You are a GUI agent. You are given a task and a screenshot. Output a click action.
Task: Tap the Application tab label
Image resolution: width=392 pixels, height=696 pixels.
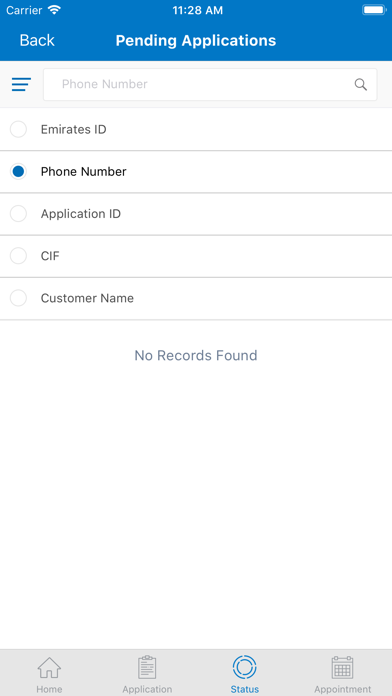pyautogui.click(x=147, y=689)
